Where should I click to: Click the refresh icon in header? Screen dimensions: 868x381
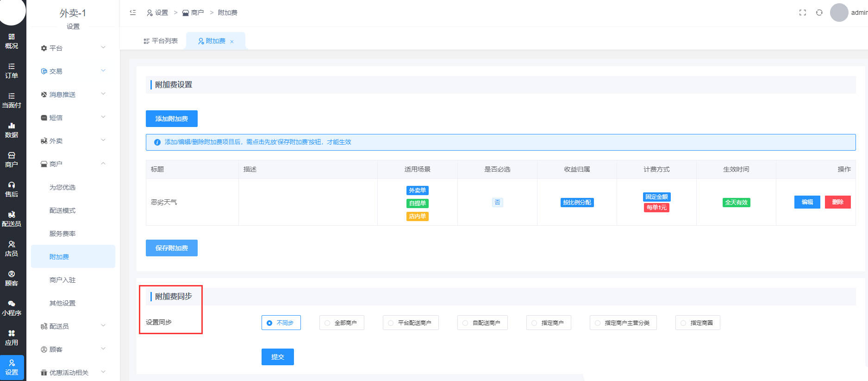pos(819,13)
